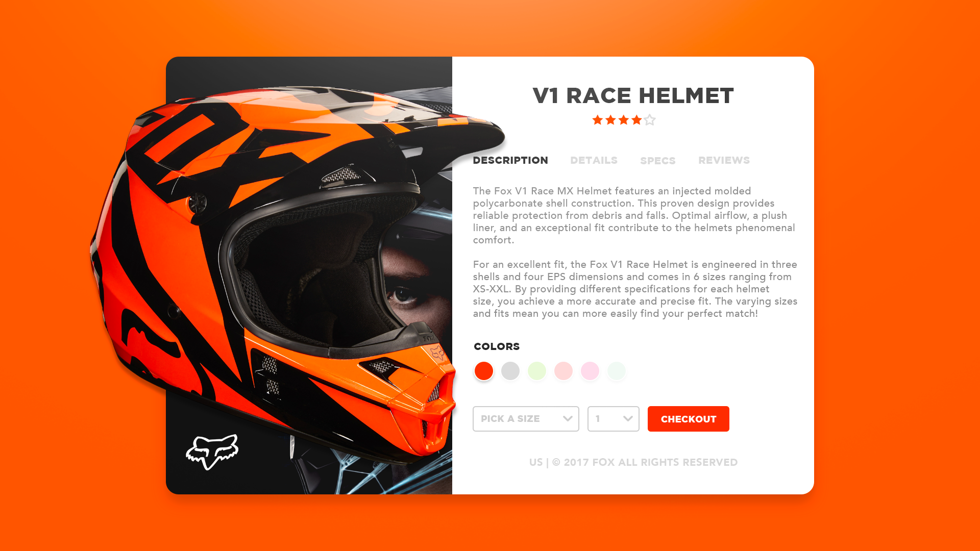Pick the pale pink color swatch
Image resolution: width=980 pixels, height=551 pixels.
tap(590, 371)
